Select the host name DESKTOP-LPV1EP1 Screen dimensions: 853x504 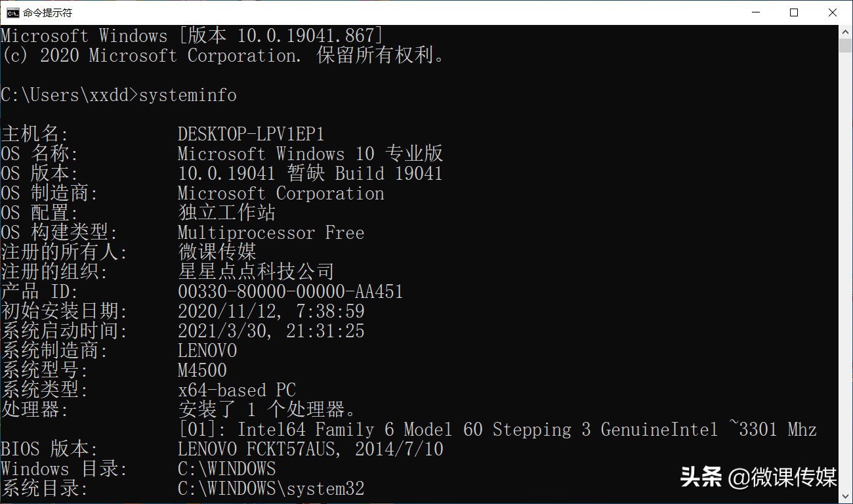point(251,135)
